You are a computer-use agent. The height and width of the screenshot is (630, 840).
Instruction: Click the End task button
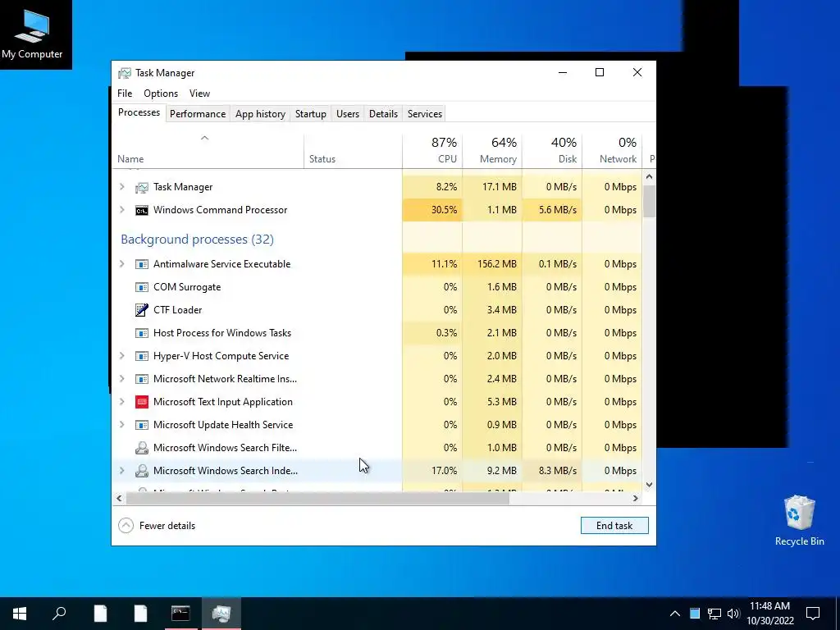coord(614,526)
